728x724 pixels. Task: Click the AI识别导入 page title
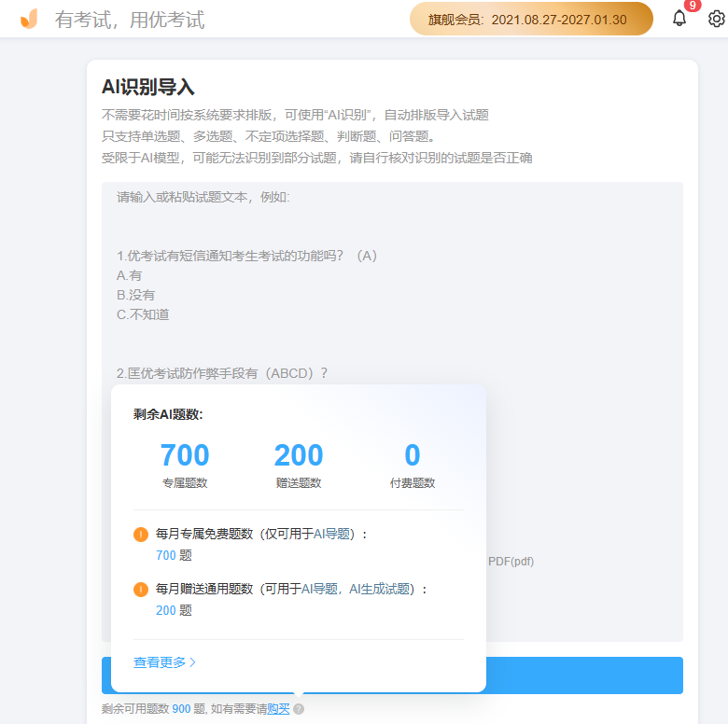(x=148, y=87)
